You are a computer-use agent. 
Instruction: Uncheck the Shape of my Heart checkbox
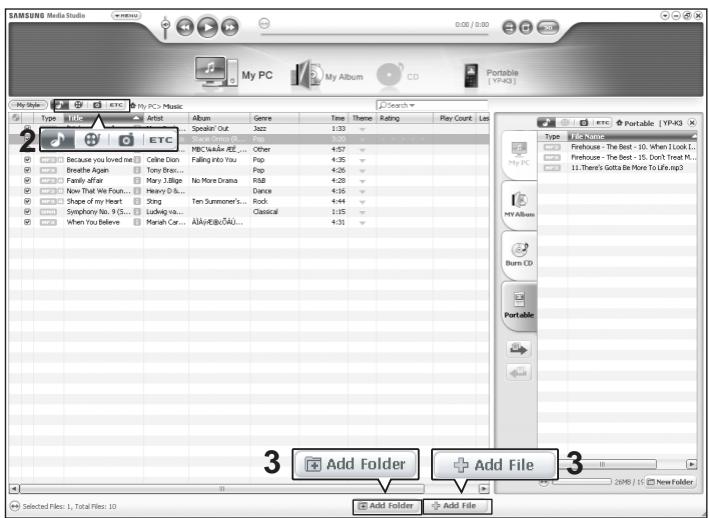[28, 201]
